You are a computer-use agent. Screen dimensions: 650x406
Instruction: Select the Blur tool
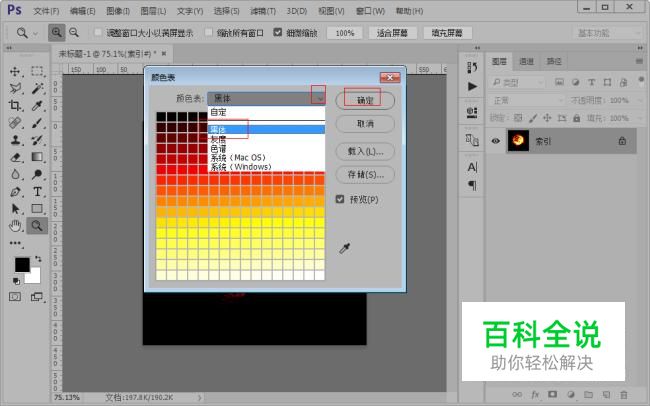click(15, 174)
